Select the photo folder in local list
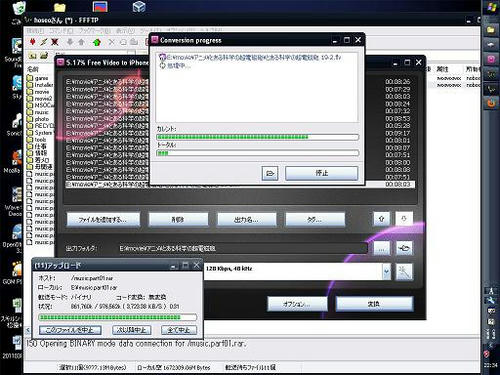 click(38, 119)
